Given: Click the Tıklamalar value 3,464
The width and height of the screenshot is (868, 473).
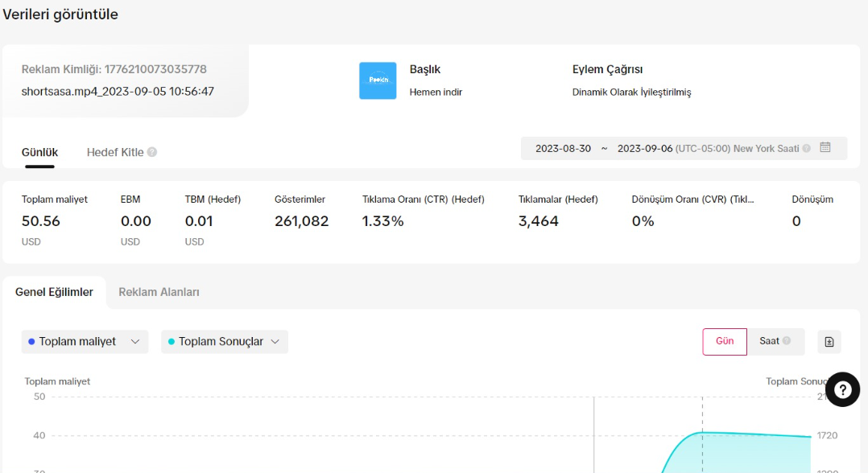Looking at the screenshot, I should (539, 220).
